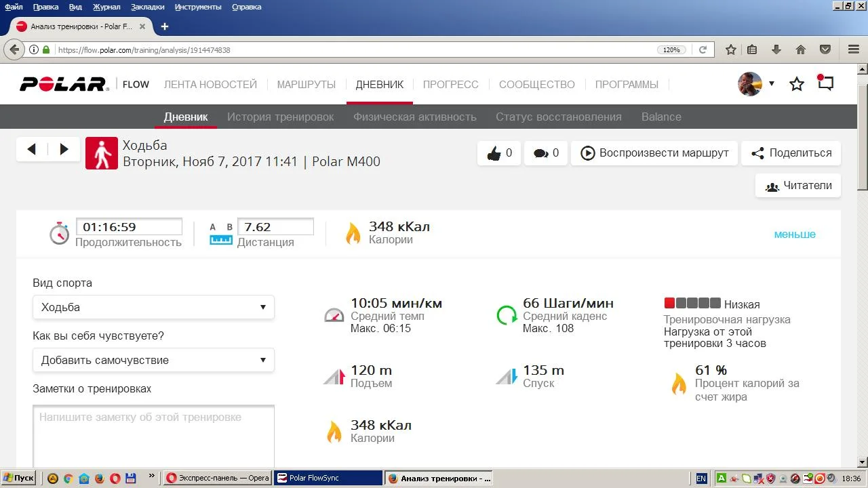This screenshot has width=868, height=488.
Task: Show Firefox bookmarks list icon
Action: [x=752, y=49]
